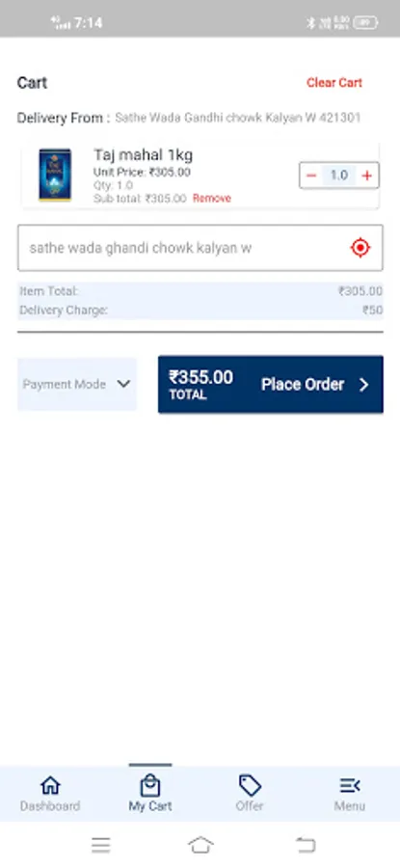Decrease quantity with the minus button
This screenshot has width=400, height=868.
coord(311,176)
